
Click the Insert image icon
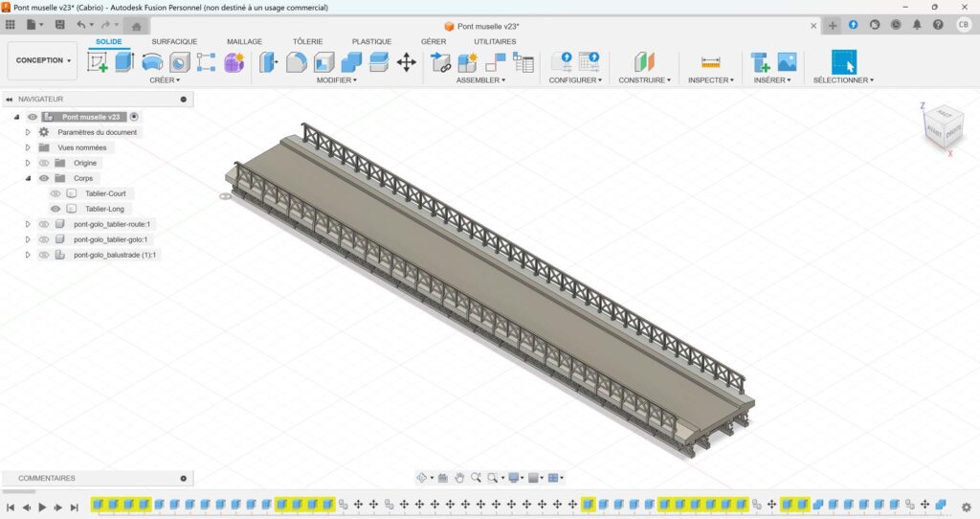(x=787, y=62)
